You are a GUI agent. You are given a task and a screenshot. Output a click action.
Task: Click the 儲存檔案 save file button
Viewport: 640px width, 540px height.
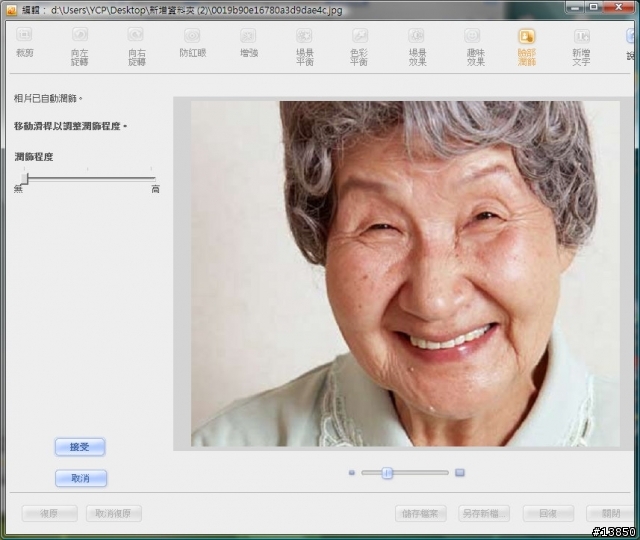(420, 513)
